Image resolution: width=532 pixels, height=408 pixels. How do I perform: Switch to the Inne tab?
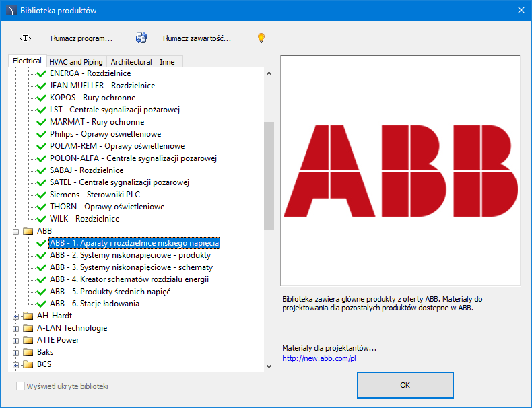pos(167,62)
